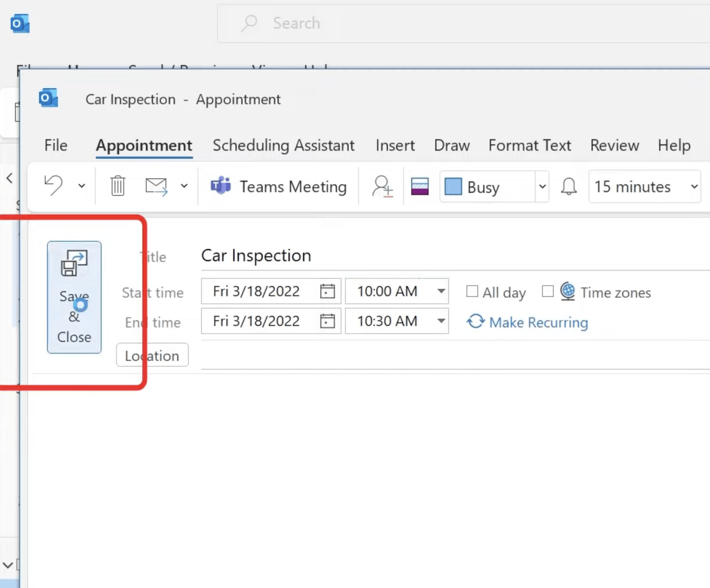Viewport: 710px width, 588px height.
Task: Expand the Undo dropdown arrow
Action: 81,186
